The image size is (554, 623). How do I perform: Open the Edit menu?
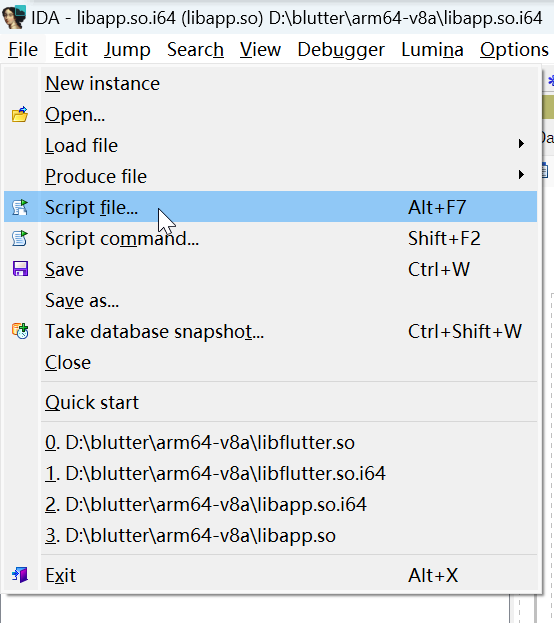coord(71,50)
